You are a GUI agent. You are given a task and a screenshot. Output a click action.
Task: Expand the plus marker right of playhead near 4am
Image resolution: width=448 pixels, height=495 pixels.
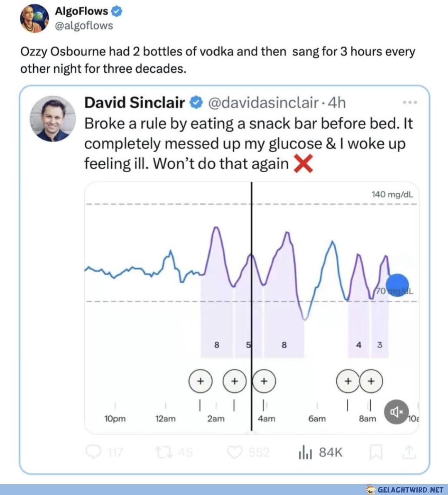pos(264,381)
